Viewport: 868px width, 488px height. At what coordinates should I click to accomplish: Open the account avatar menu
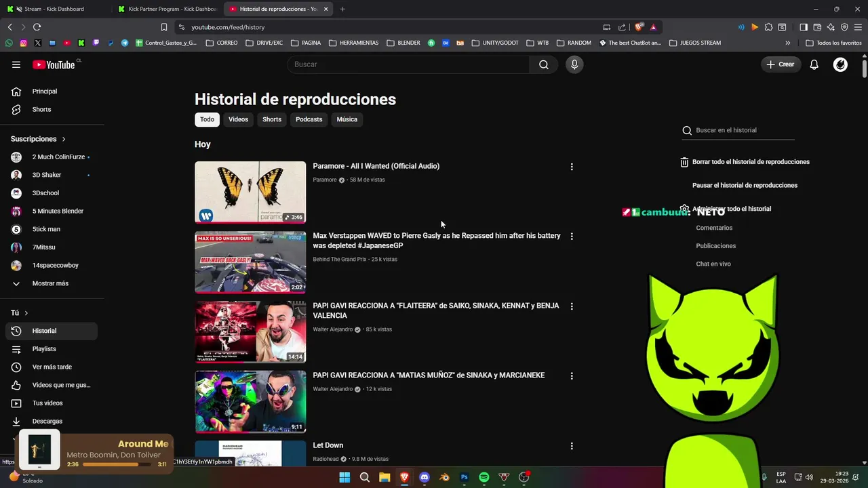click(x=840, y=64)
